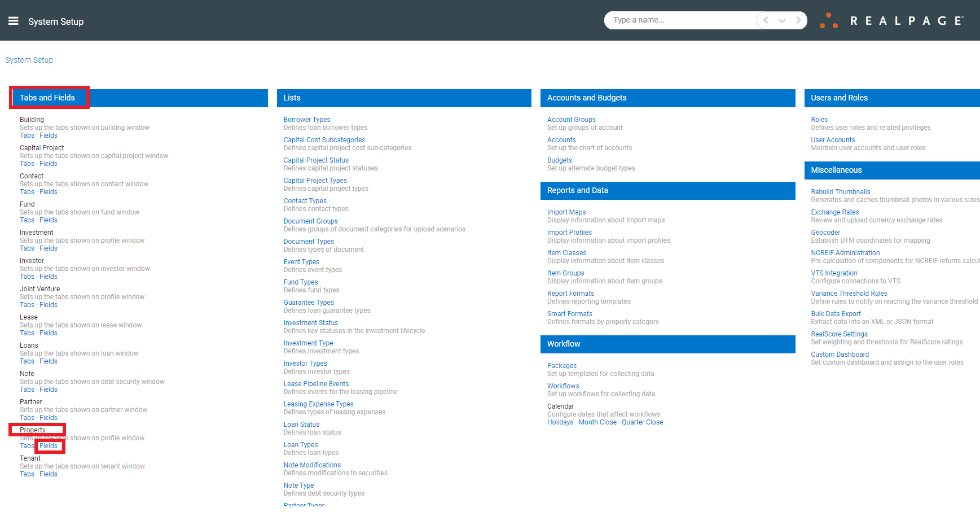The width and height of the screenshot is (980, 512).
Task: Click Month Close under Calendar
Action: [x=597, y=422]
